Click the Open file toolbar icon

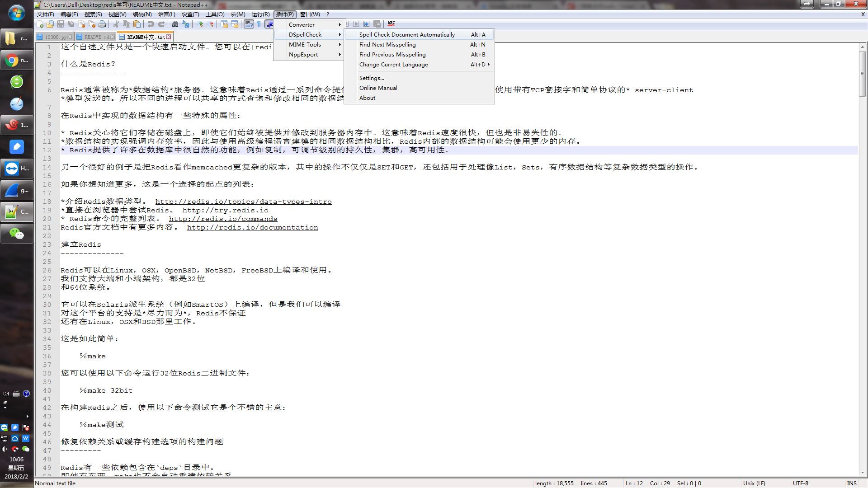point(50,24)
